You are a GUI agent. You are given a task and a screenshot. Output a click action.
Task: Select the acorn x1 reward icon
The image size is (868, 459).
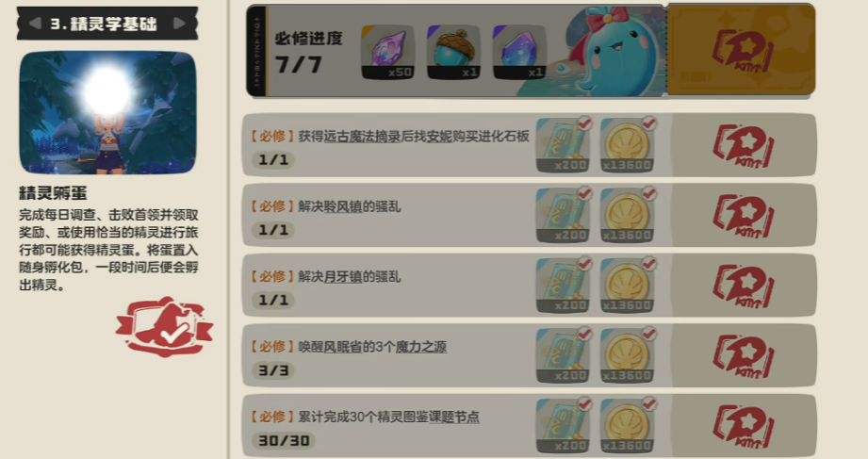tap(453, 52)
